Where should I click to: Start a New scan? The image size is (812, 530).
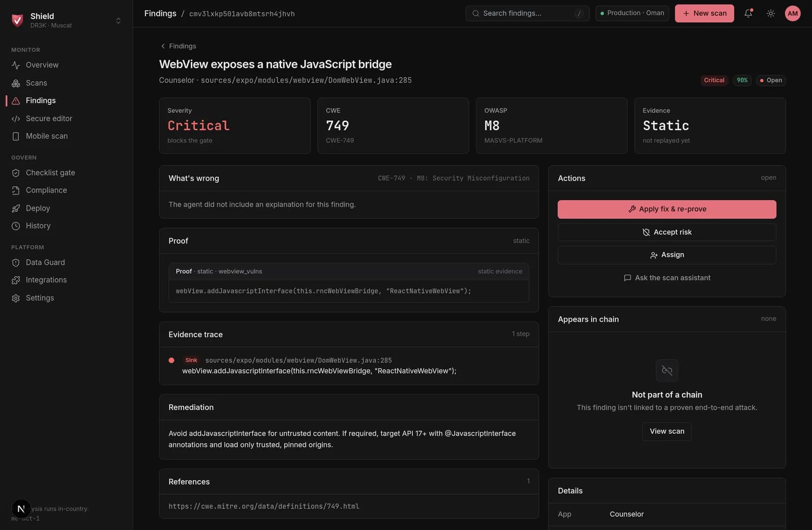[704, 13]
